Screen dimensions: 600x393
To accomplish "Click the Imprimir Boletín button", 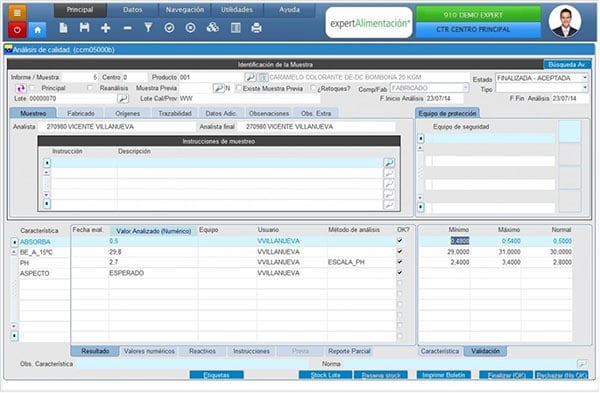I will click(x=443, y=375).
